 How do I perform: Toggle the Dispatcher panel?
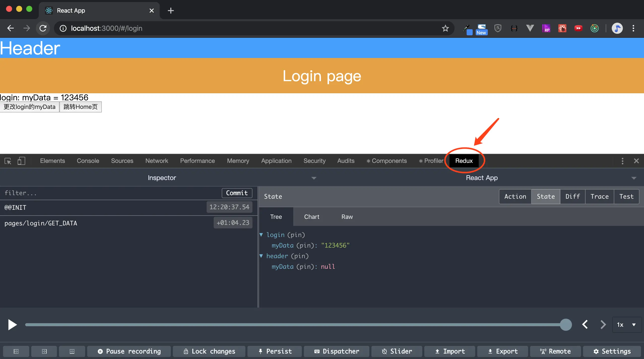(x=337, y=351)
